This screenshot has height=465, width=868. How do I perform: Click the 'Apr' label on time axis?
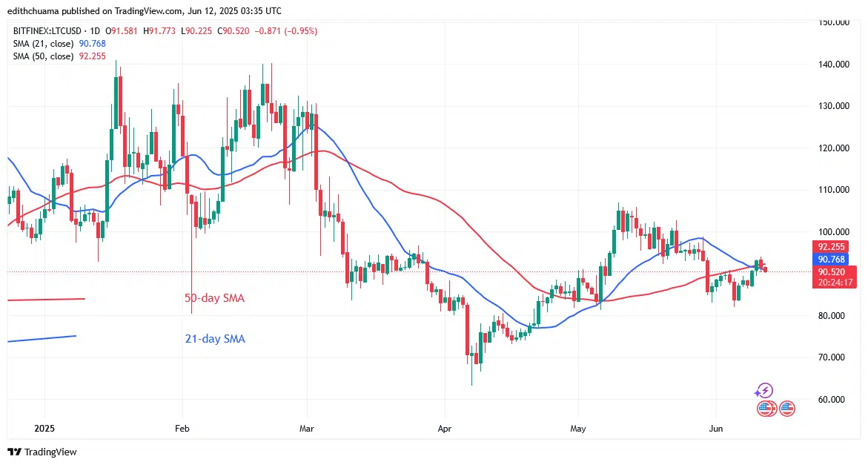(x=444, y=429)
